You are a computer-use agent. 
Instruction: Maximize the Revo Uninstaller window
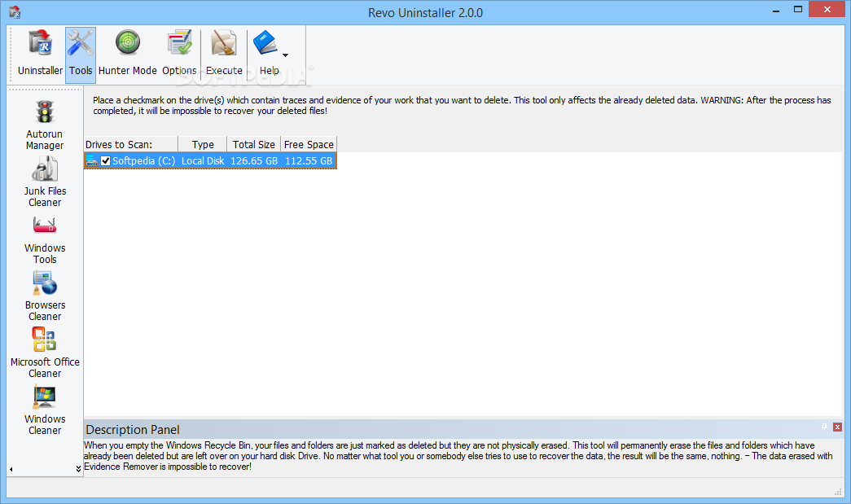coord(798,9)
